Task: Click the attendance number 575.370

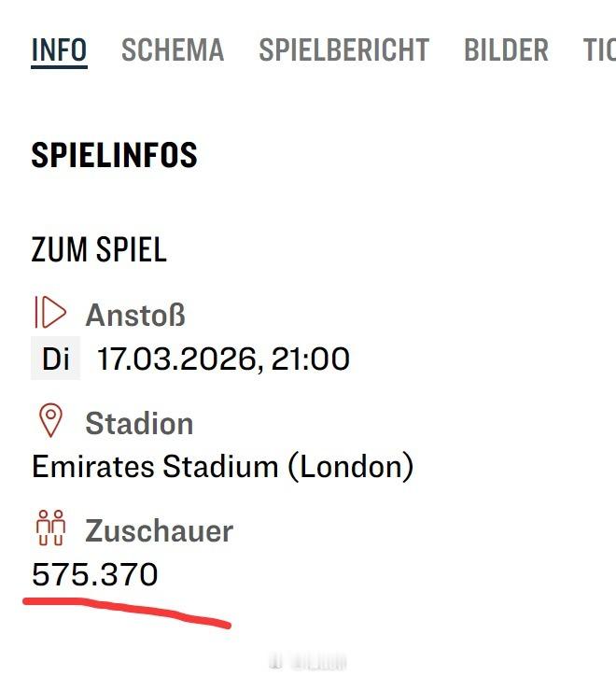Action: [95, 574]
